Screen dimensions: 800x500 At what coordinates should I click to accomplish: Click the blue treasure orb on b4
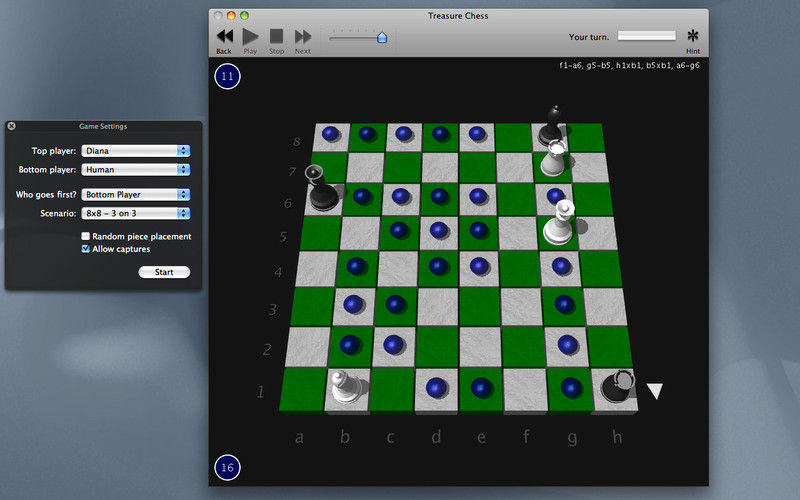point(356,266)
